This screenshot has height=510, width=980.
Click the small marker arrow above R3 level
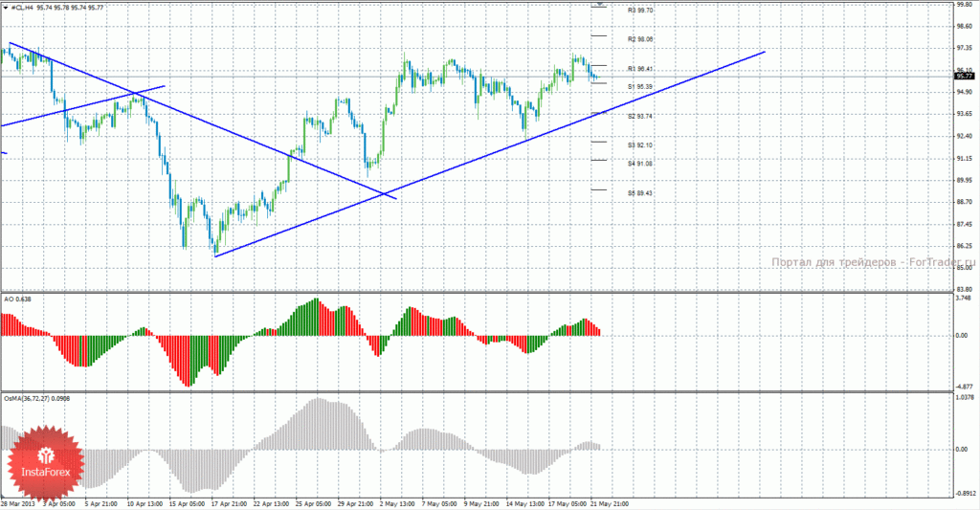(x=600, y=5)
